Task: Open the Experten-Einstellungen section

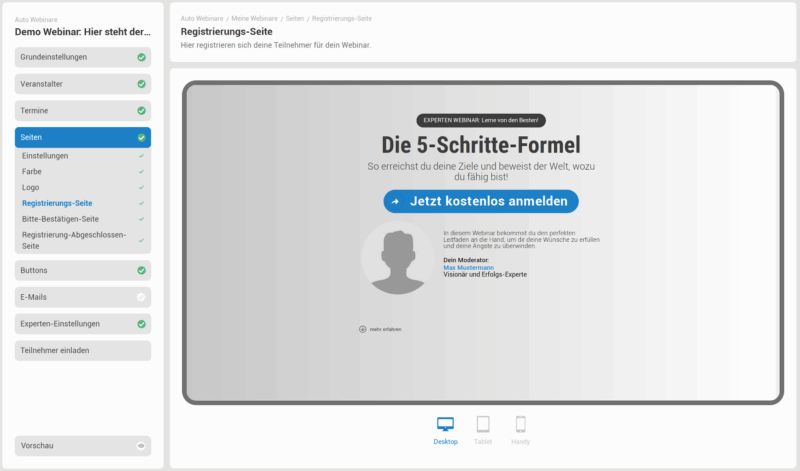Action: pos(83,324)
